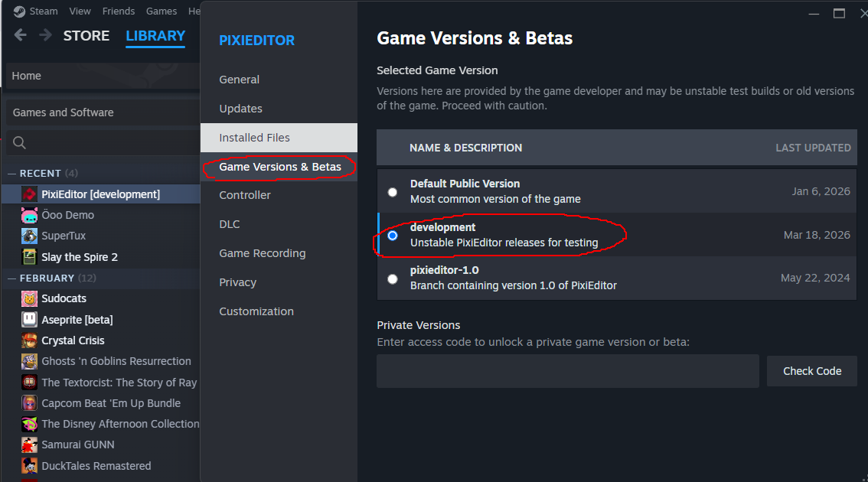Click the Sudocats game icon
The height and width of the screenshot is (482, 868).
29,298
